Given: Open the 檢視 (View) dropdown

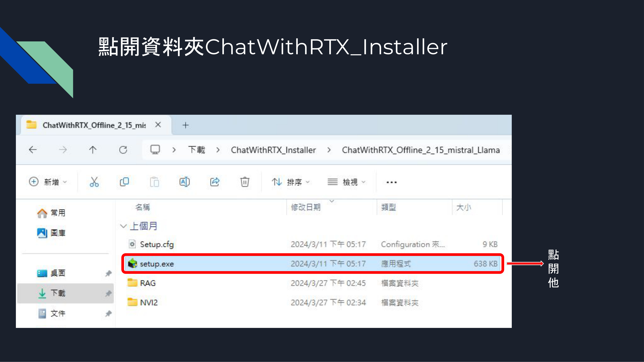Looking at the screenshot, I should coord(346,182).
